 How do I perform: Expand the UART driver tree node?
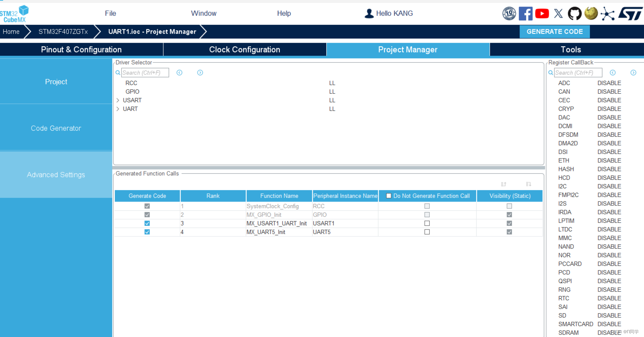coord(118,109)
